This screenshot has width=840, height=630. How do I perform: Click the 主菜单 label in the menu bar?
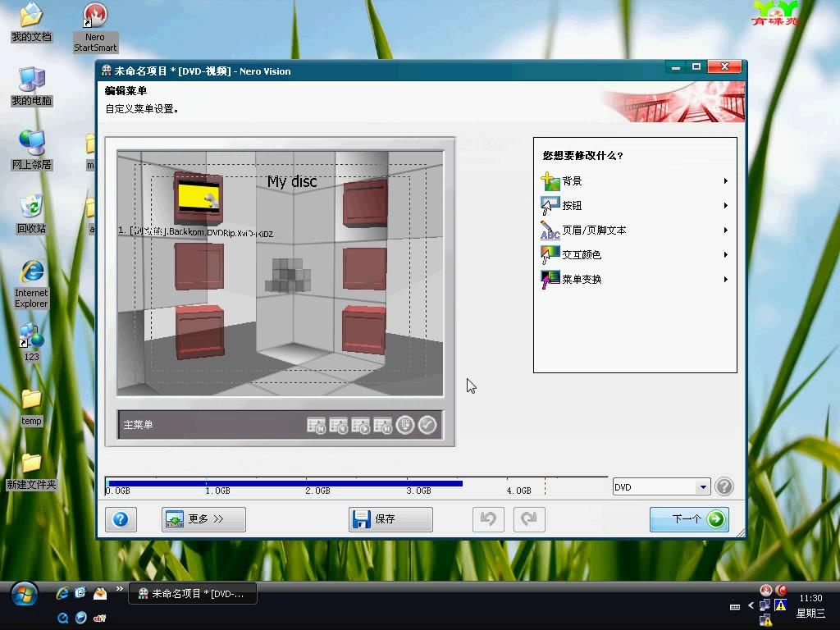(138, 425)
